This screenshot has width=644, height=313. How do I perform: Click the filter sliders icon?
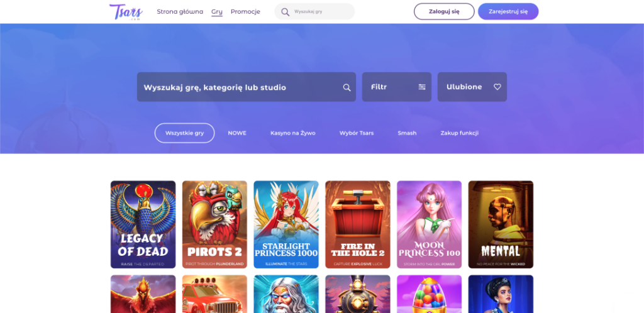[422, 87]
